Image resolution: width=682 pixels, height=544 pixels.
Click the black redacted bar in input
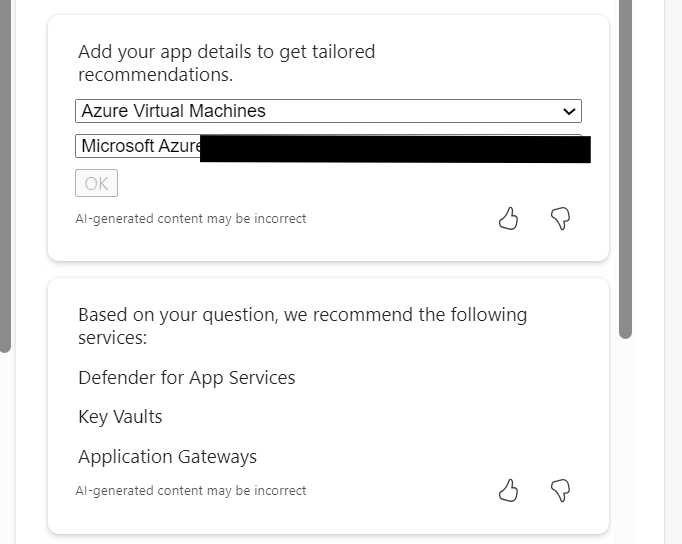395,149
